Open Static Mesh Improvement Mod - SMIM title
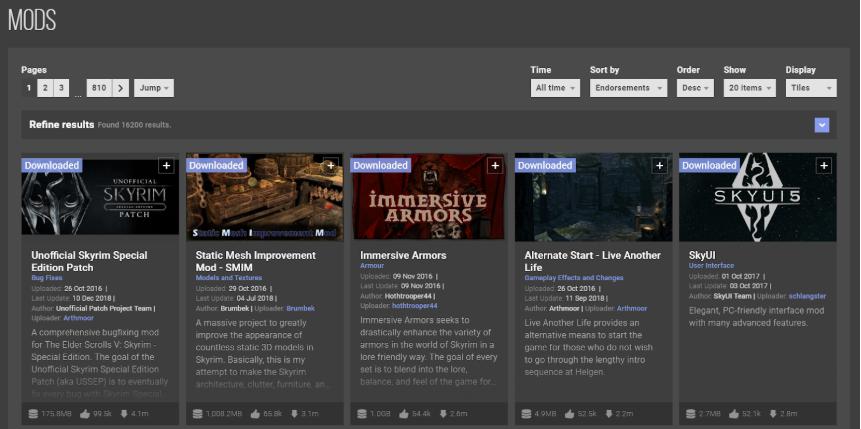The height and width of the screenshot is (429, 861). coord(255,261)
